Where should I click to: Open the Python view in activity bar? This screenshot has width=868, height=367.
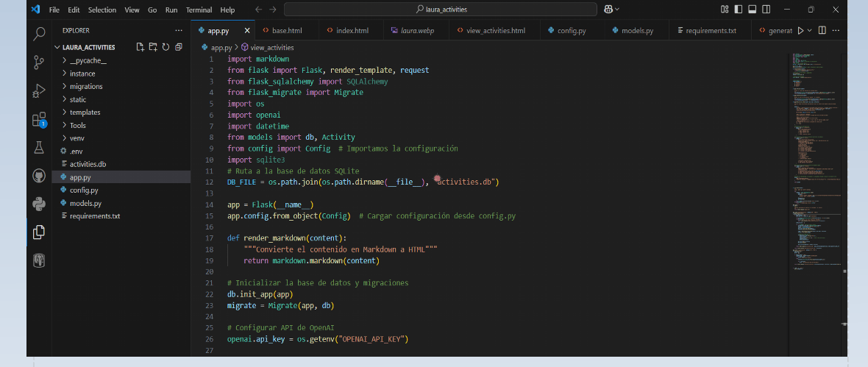coord(39,204)
